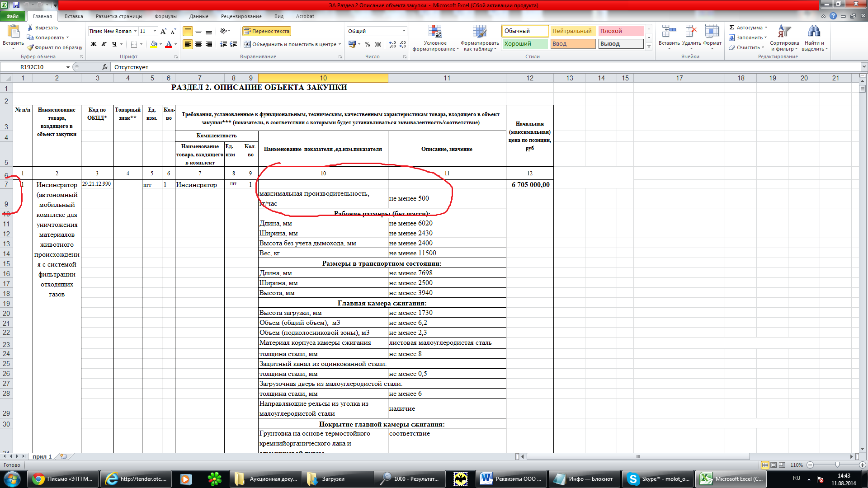Click the Find and Select binoculars icon
This screenshot has width=868, height=488.
point(814,32)
